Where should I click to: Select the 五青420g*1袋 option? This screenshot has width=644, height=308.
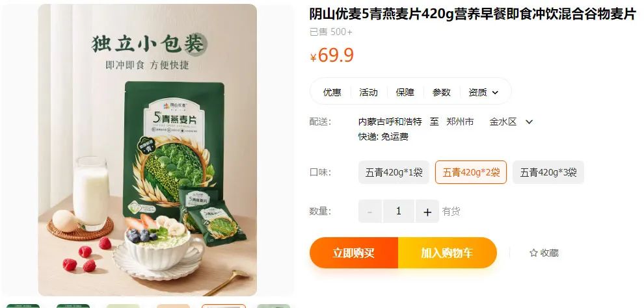tap(394, 172)
